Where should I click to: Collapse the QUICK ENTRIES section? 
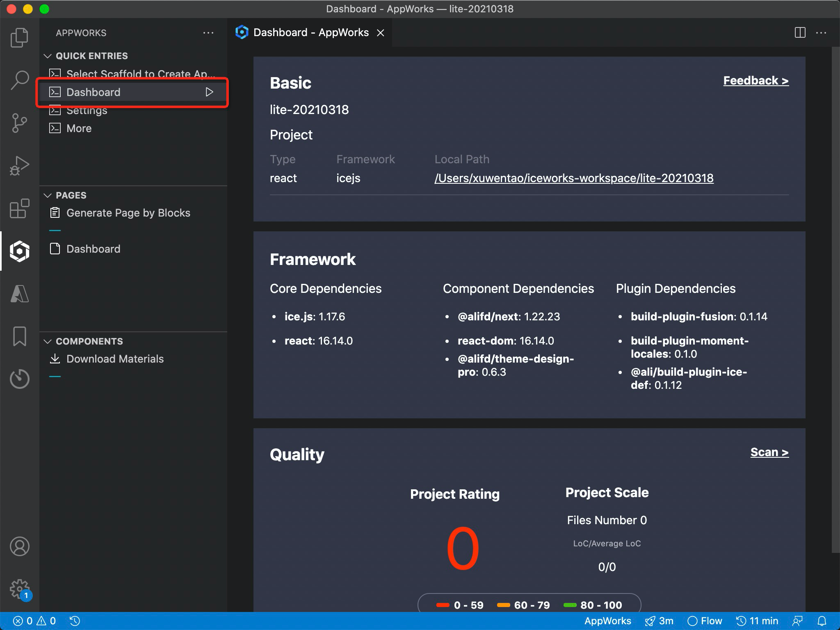[x=48, y=56]
